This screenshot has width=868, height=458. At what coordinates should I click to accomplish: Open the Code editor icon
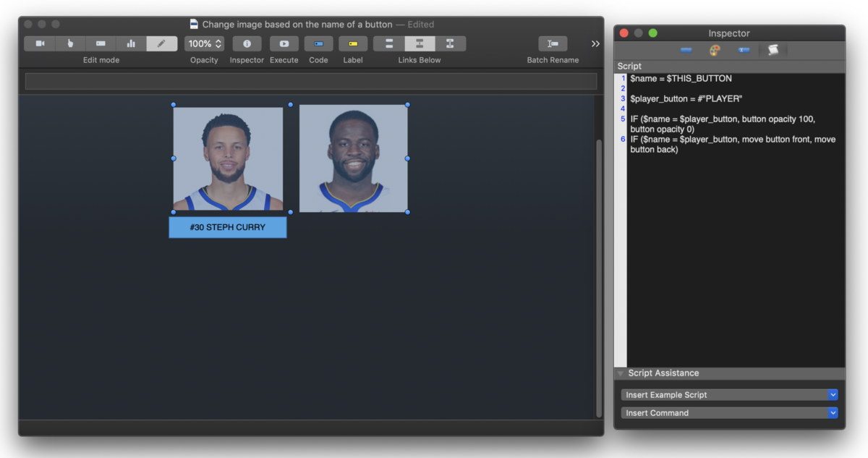point(318,43)
